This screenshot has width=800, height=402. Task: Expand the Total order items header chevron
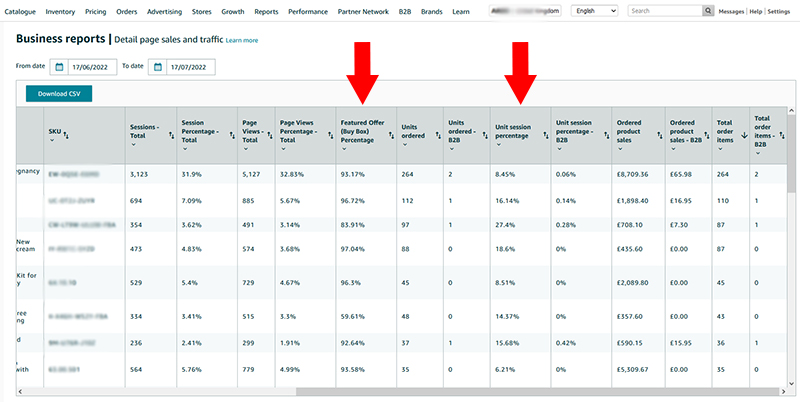(720, 149)
